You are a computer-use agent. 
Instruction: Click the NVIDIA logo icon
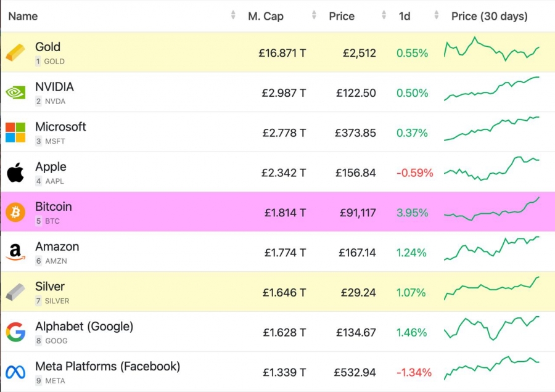point(15,92)
